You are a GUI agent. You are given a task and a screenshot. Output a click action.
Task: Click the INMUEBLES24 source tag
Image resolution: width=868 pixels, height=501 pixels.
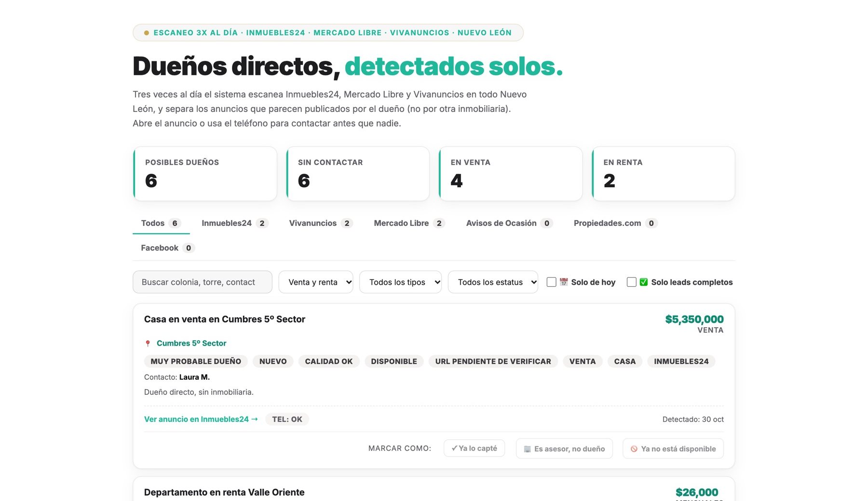(681, 362)
